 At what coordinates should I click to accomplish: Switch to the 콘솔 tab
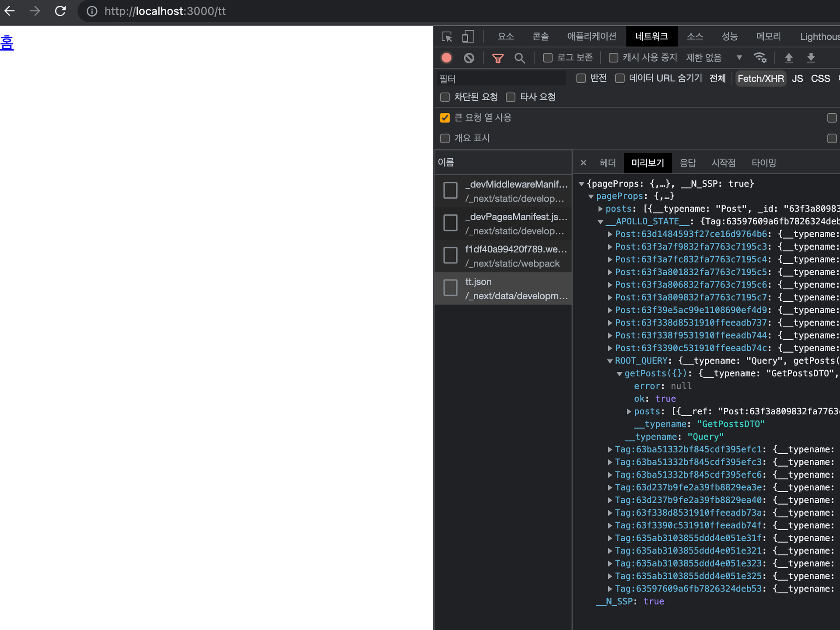(x=540, y=37)
